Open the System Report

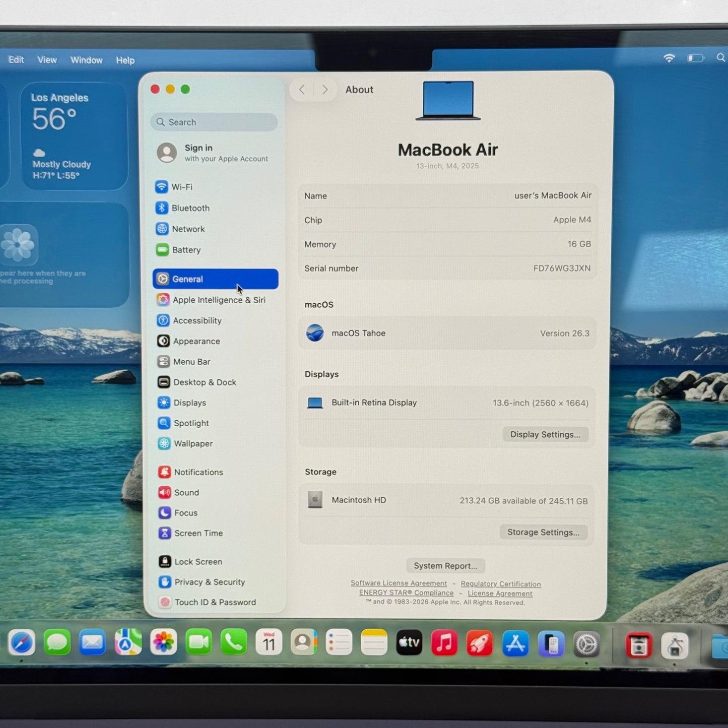pos(445,566)
